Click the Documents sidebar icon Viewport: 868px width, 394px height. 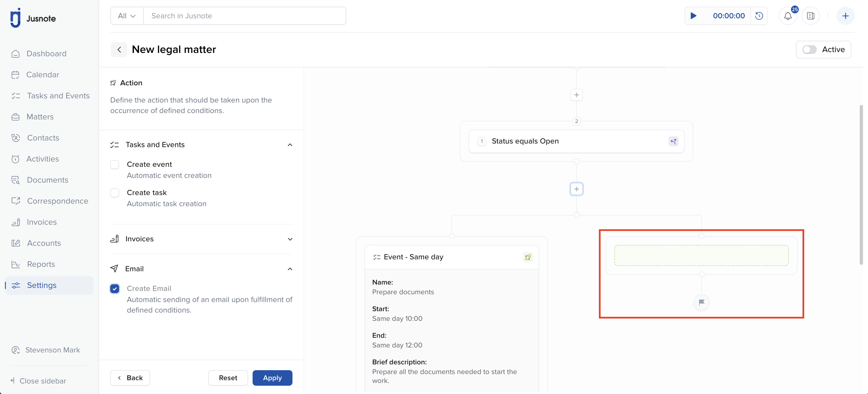(16, 180)
